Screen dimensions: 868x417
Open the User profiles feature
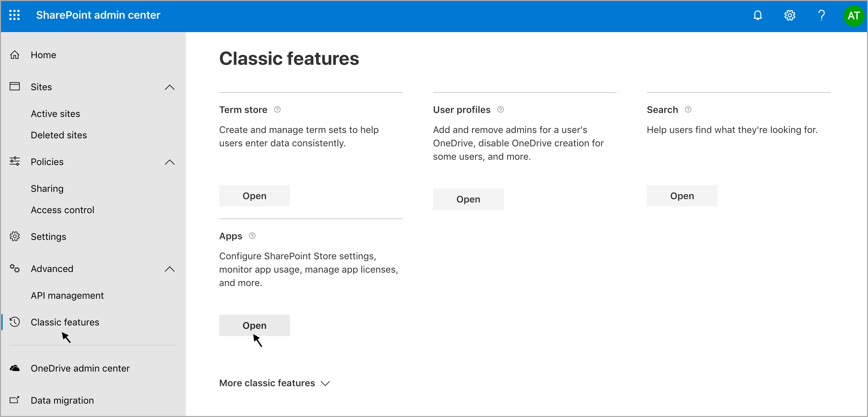(x=468, y=199)
